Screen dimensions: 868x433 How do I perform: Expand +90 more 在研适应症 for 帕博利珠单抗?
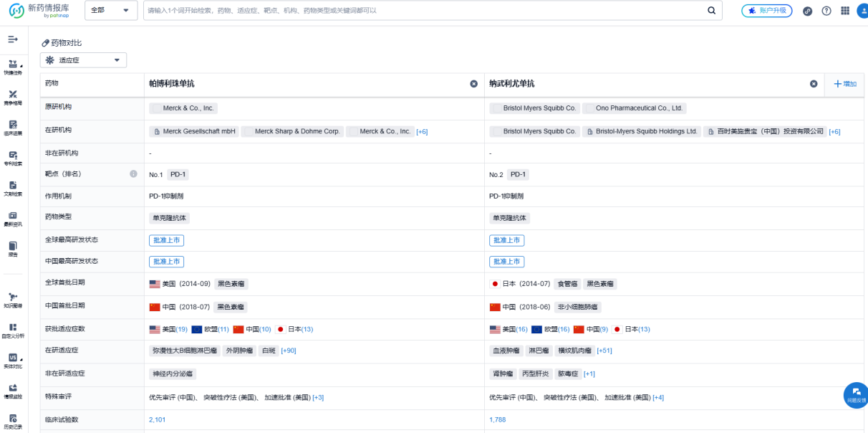(289, 351)
